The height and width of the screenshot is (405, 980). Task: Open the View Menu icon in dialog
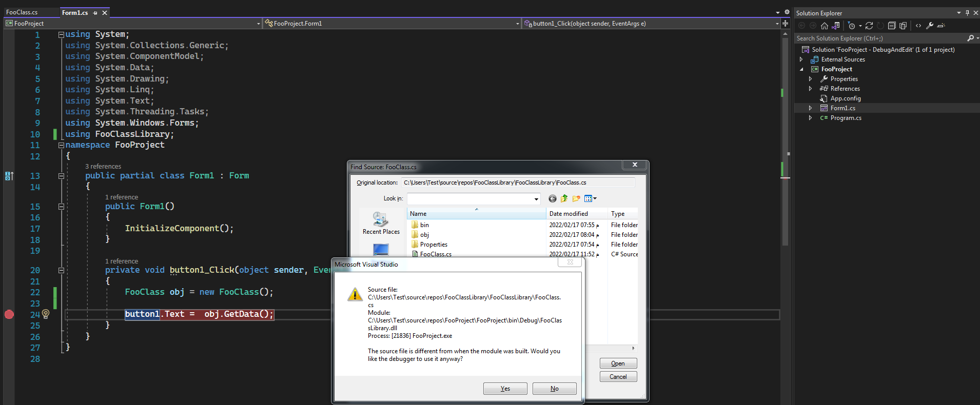point(590,198)
